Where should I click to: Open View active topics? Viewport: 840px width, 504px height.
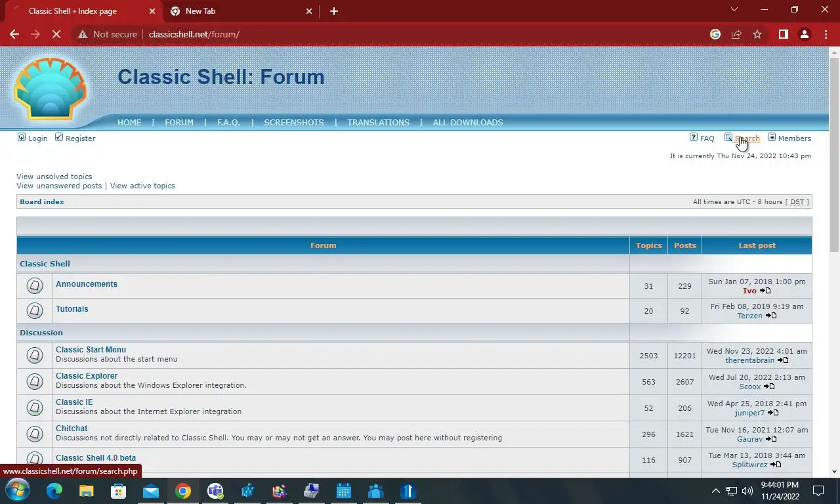point(142,186)
